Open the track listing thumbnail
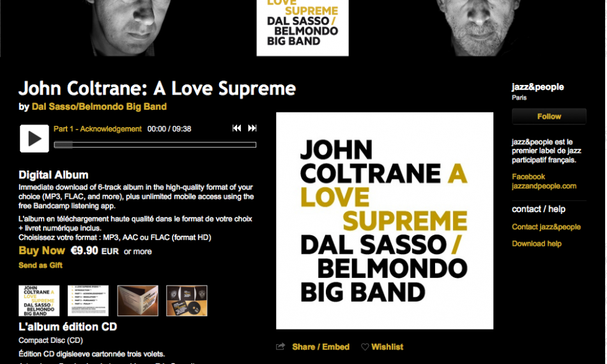The height and width of the screenshot is (364, 607). coord(88,301)
